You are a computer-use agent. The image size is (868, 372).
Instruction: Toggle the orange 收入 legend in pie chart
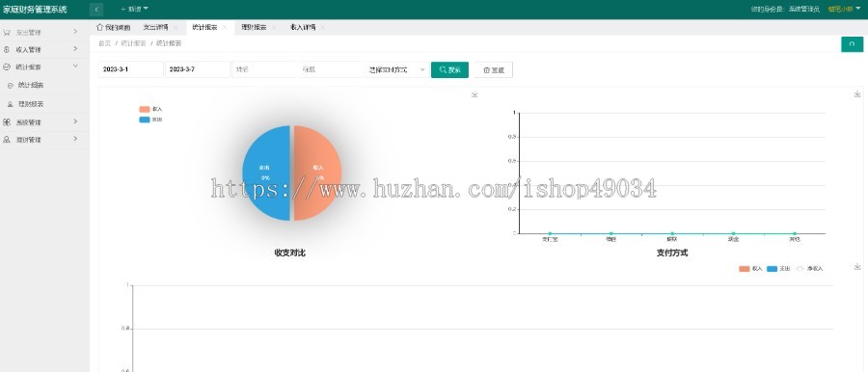click(x=150, y=110)
